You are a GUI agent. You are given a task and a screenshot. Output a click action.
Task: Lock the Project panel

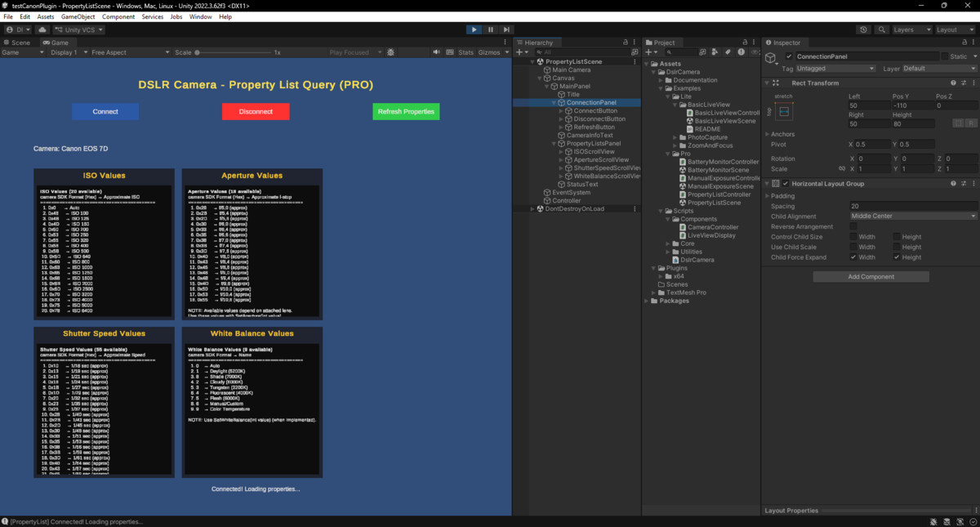click(x=745, y=42)
